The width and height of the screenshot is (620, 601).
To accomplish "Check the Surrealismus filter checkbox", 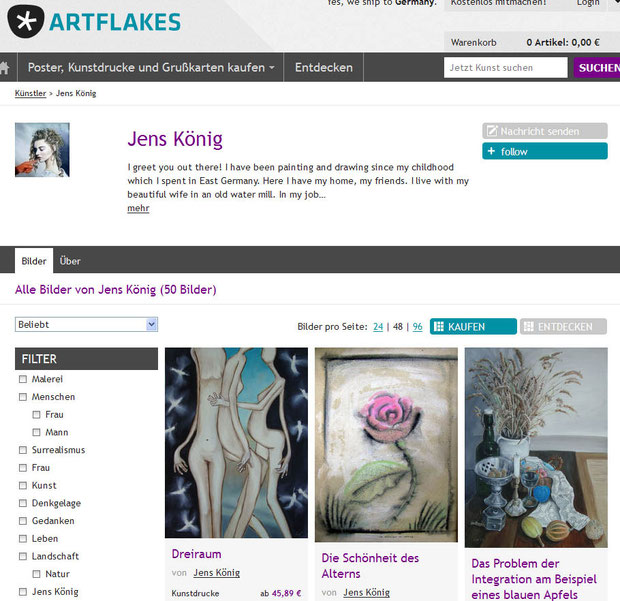I will pos(23,450).
